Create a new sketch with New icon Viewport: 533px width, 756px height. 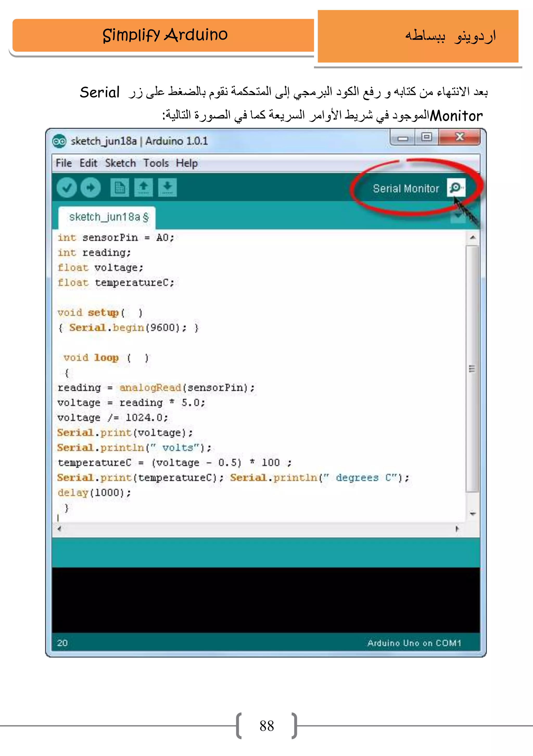click(x=119, y=188)
